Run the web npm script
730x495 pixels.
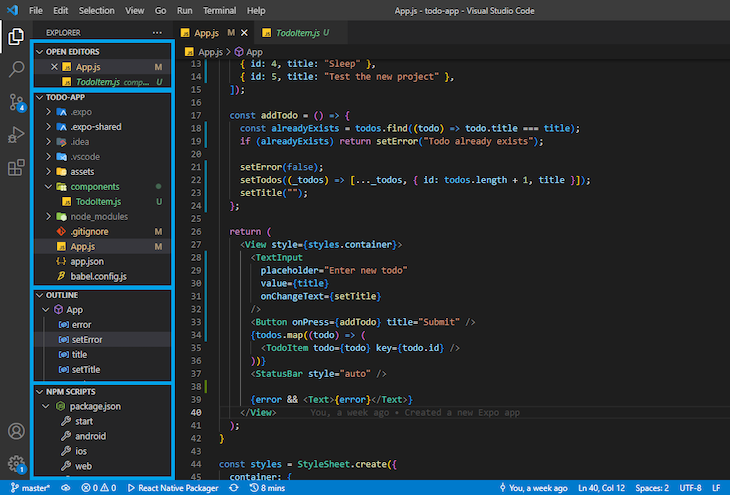point(102,466)
